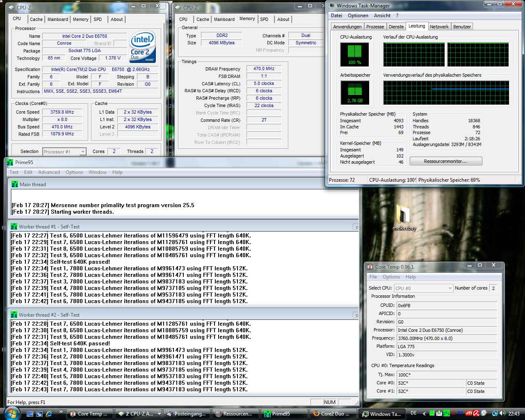Click the Switch between windows quick launch icon
This screenshot has height=420, width=525.
(x=39, y=414)
